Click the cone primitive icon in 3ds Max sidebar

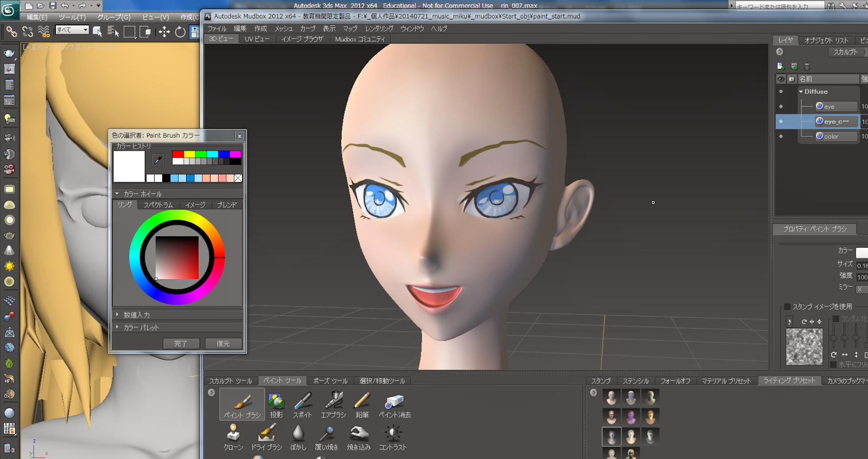click(x=9, y=250)
